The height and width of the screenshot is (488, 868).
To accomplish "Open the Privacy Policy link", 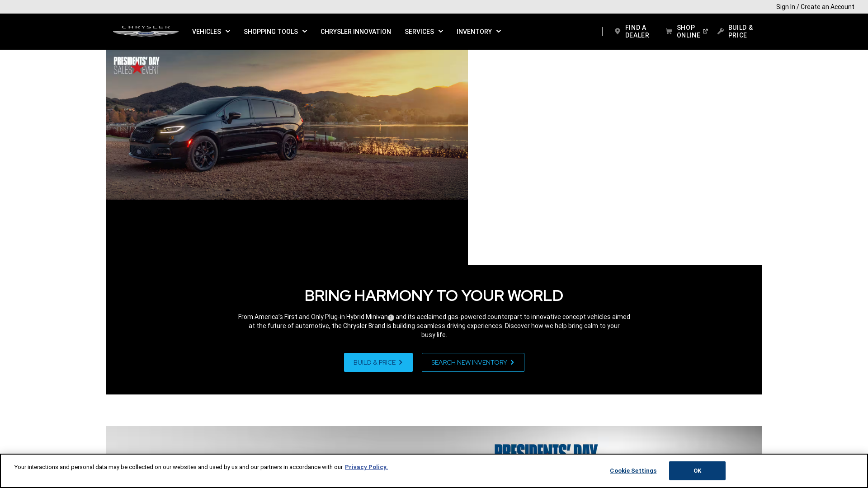I will click(x=366, y=467).
